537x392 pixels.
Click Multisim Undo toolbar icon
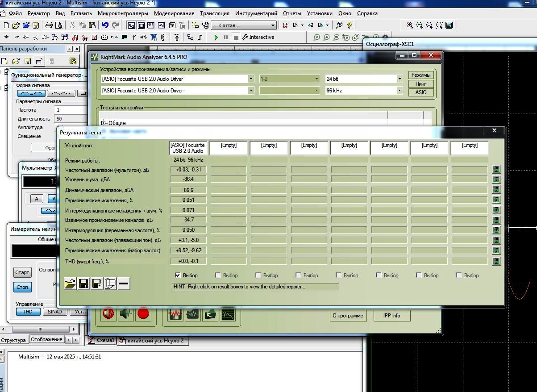pyautogui.click(x=105, y=25)
